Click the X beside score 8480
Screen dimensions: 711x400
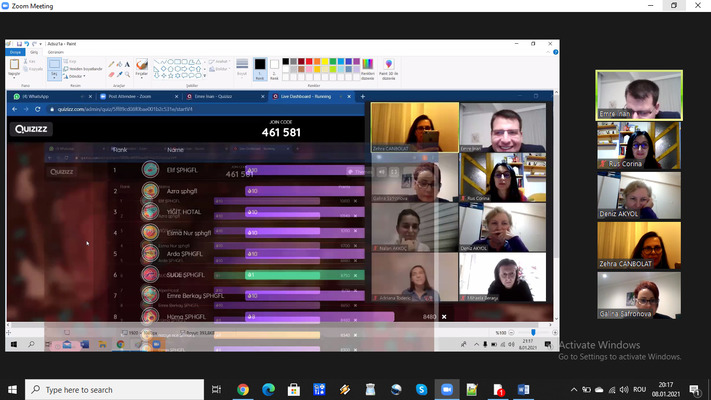point(444,317)
